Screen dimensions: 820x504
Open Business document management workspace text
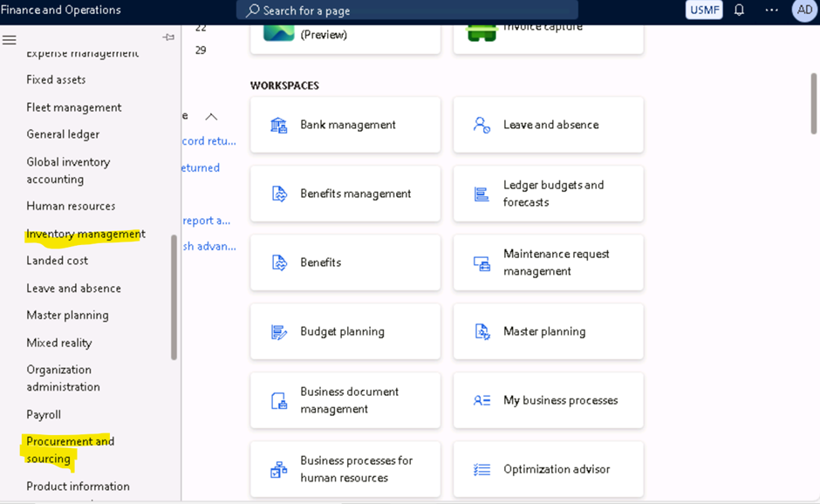[x=349, y=400]
